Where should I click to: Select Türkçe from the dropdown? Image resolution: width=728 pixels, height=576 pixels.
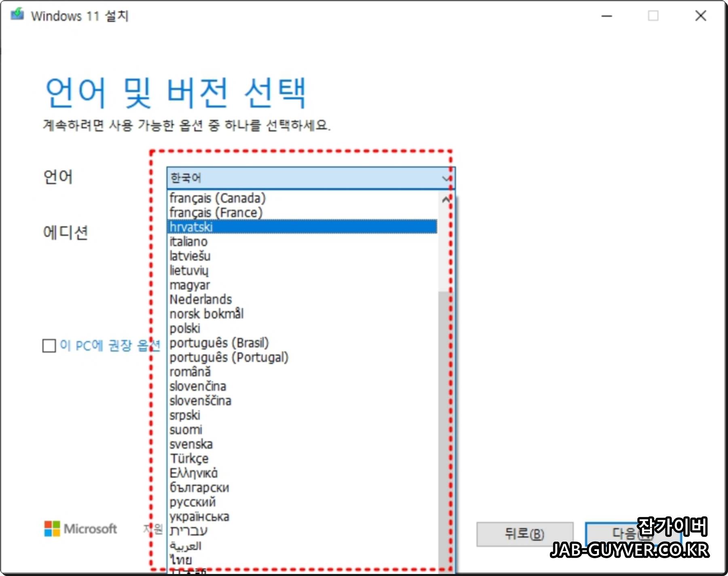(302, 459)
